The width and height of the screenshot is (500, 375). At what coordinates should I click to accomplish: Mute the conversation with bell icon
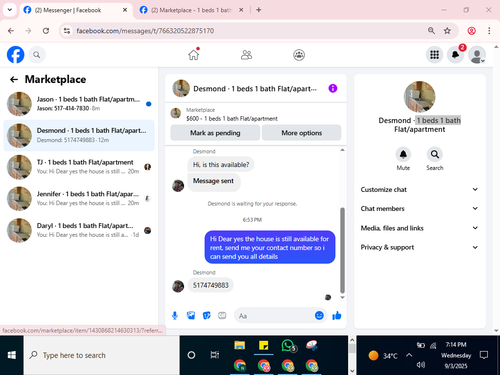(403, 154)
